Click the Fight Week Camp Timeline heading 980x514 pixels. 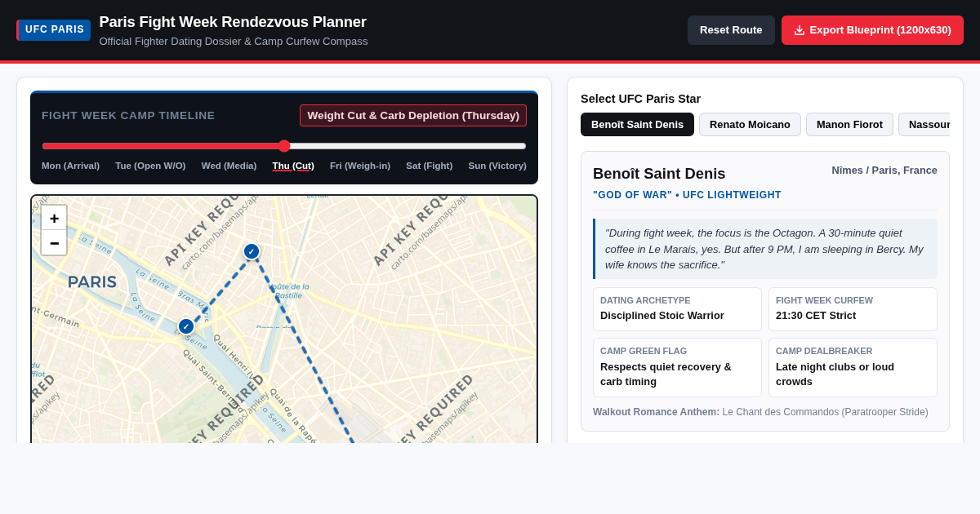[x=128, y=116]
